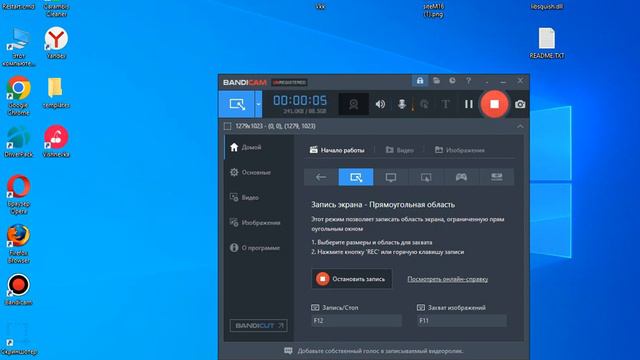Click the Захват изображений hotkey field F11

click(x=462, y=321)
